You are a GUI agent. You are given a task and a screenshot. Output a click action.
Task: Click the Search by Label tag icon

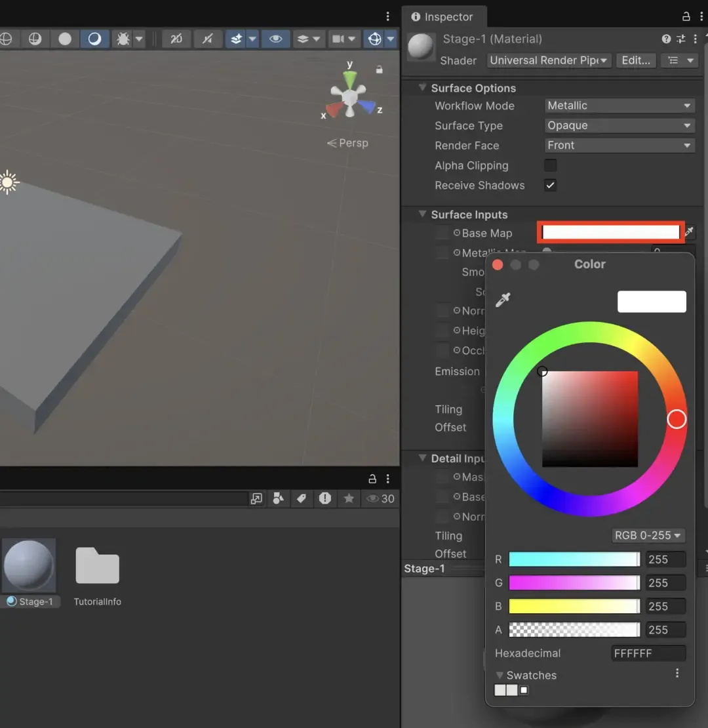point(302,498)
